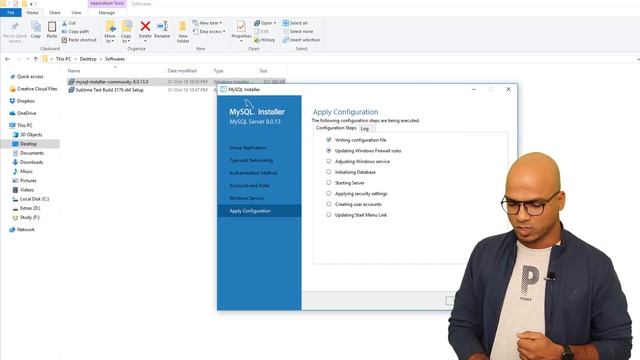Switch to the Share ribbon tab

[x=55, y=13]
